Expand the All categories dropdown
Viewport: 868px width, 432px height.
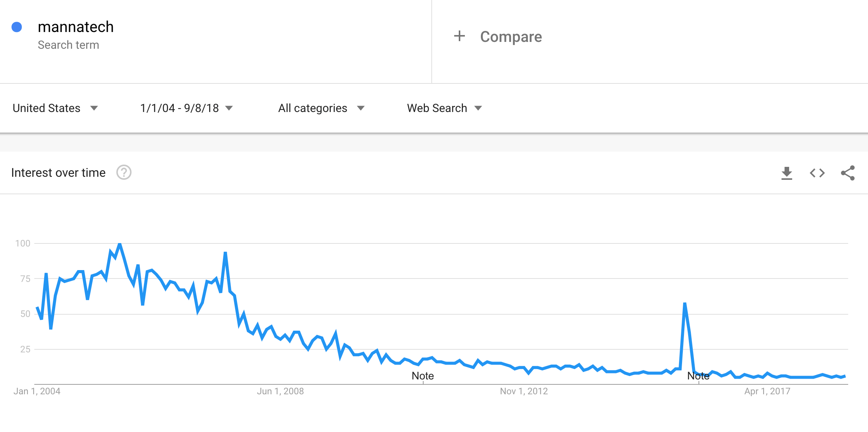click(x=321, y=108)
